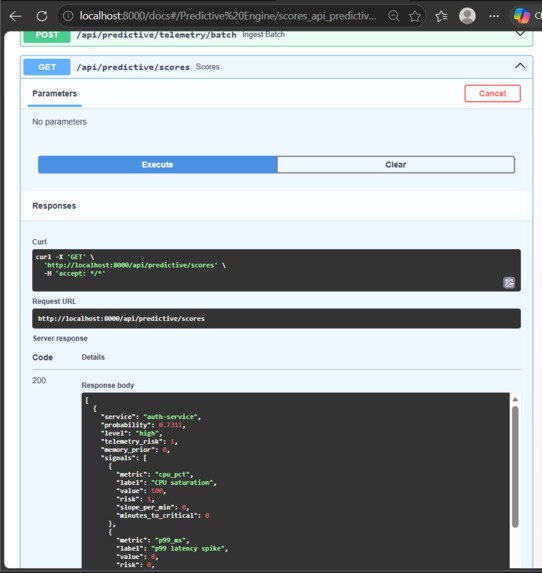Image resolution: width=542 pixels, height=573 pixels.
Task: Click the probability value 0.7311
Action: click(x=170, y=425)
